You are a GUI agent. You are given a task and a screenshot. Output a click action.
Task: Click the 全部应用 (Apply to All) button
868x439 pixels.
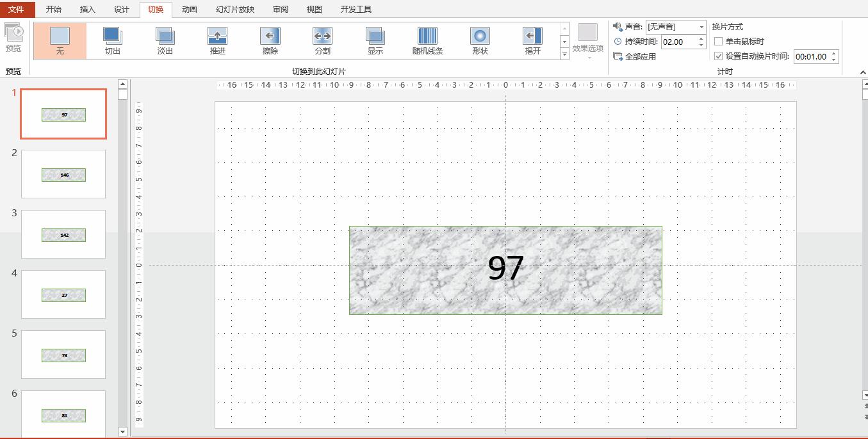(x=635, y=56)
